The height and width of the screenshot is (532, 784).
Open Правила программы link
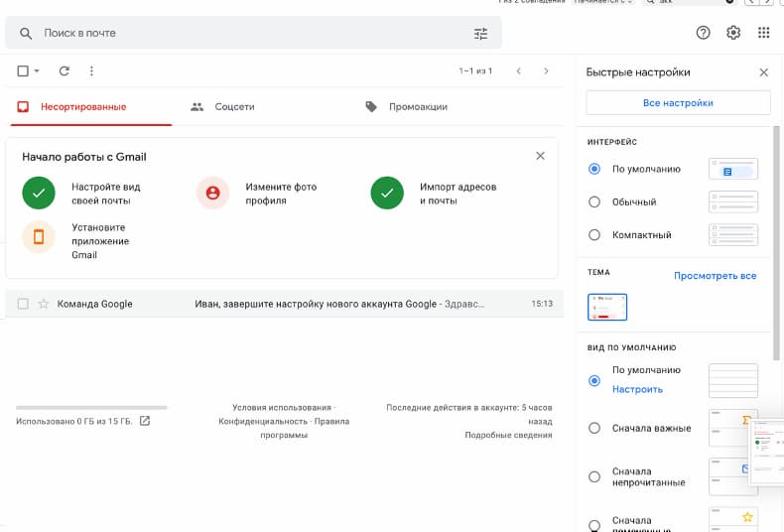pos(305,429)
